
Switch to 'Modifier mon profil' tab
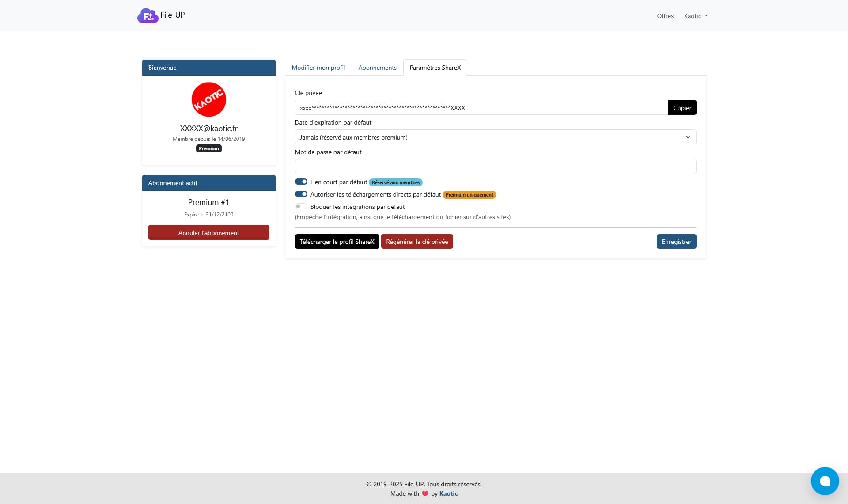(318, 68)
